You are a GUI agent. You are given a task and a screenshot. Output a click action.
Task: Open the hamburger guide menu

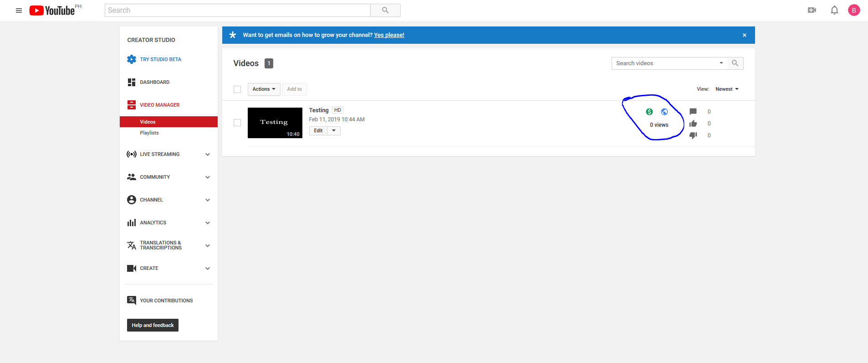[x=19, y=10]
